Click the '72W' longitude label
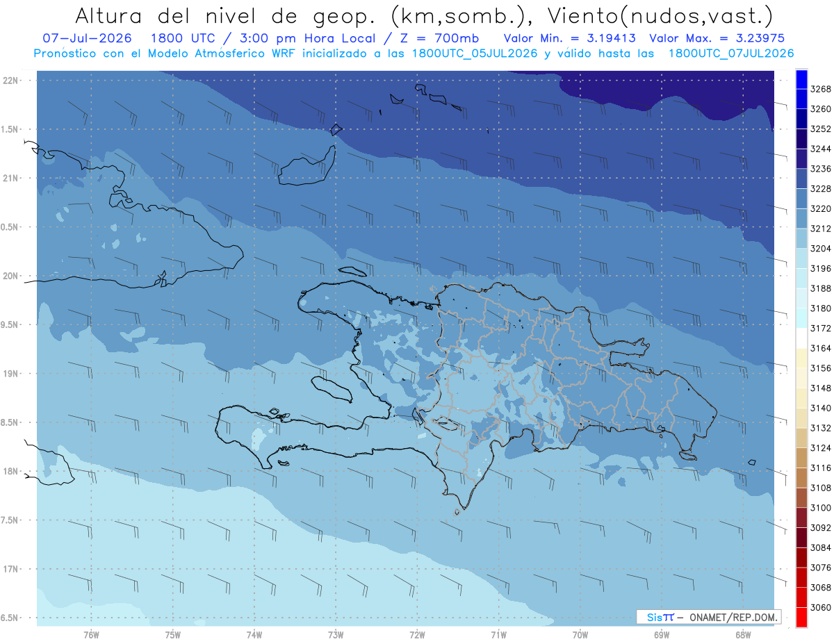The height and width of the screenshot is (644, 834). click(x=417, y=635)
